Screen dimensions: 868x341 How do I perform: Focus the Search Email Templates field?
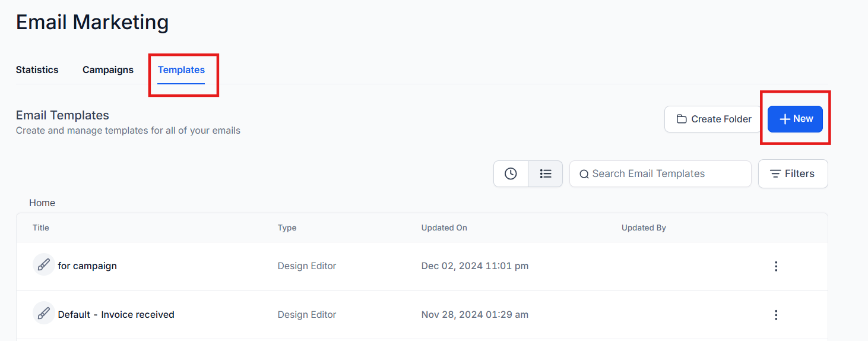(x=665, y=174)
